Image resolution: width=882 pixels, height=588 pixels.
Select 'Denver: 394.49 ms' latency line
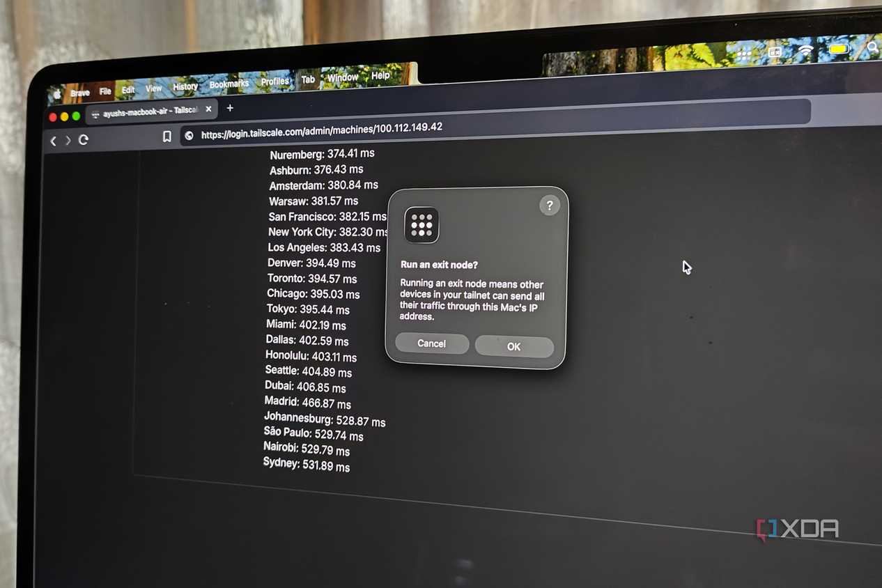pyautogui.click(x=311, y=263)
